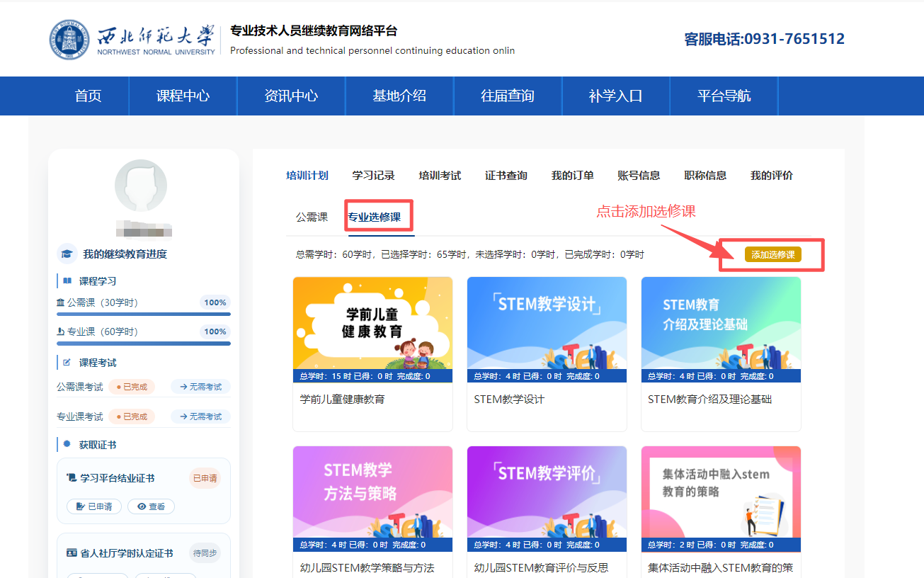The image size is (924, 578).
Task: Click the 幼儿园STEM教育评价与反思 course title
Action: point(541,568)
